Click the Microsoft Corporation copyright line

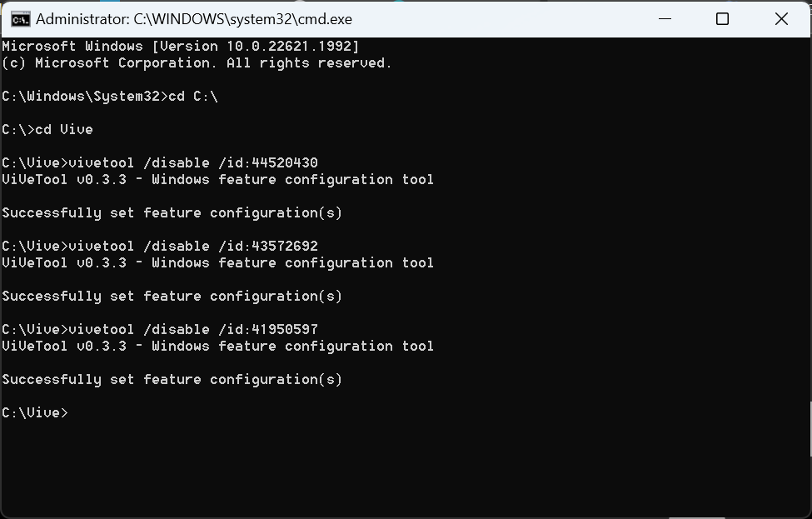196,62
